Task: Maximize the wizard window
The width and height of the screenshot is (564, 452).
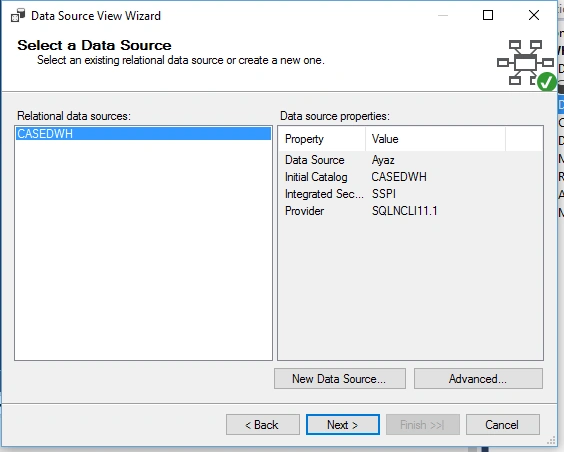Action: tap(488, 15)
